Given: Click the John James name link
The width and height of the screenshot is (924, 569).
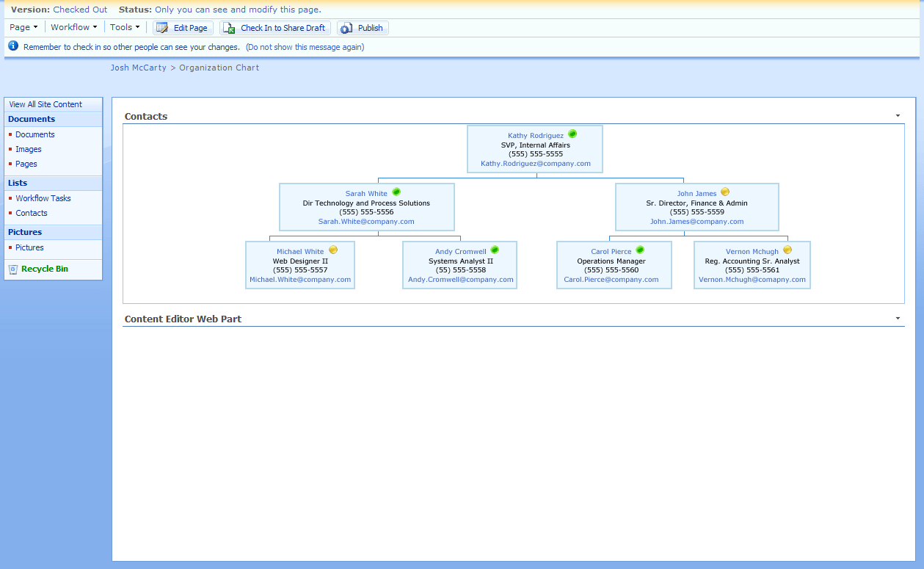Looking at the screenshot, I should click(696, 194).
